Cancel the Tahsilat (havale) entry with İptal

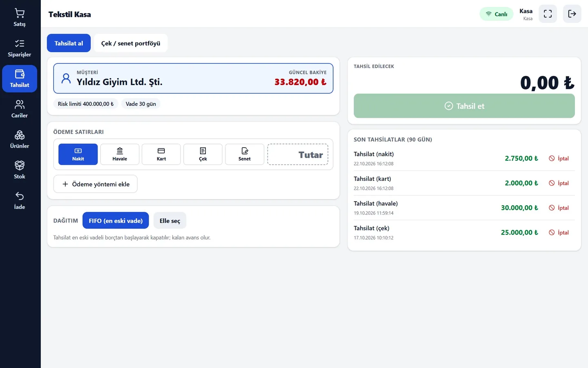click(559, 208)
